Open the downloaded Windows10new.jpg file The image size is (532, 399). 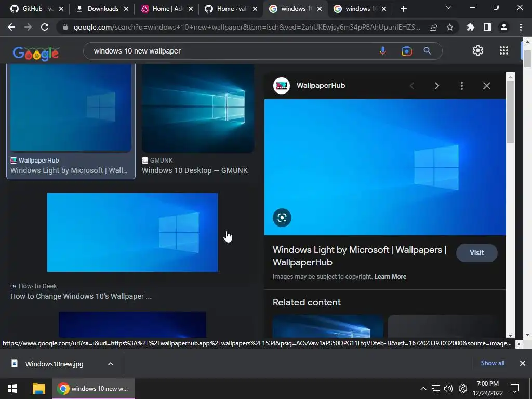[x=54, y=364]
